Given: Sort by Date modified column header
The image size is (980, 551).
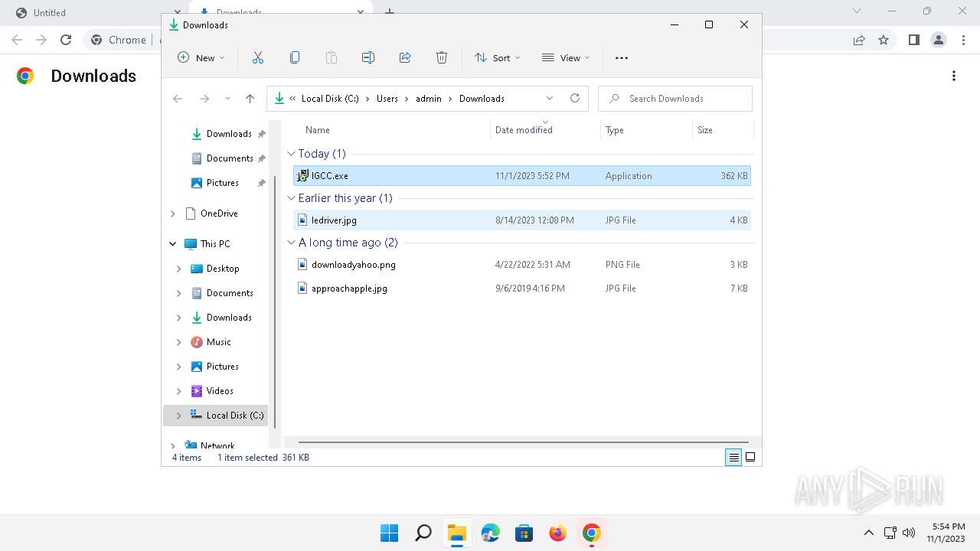Looking at the screenshot, I should tap(524, 130).
